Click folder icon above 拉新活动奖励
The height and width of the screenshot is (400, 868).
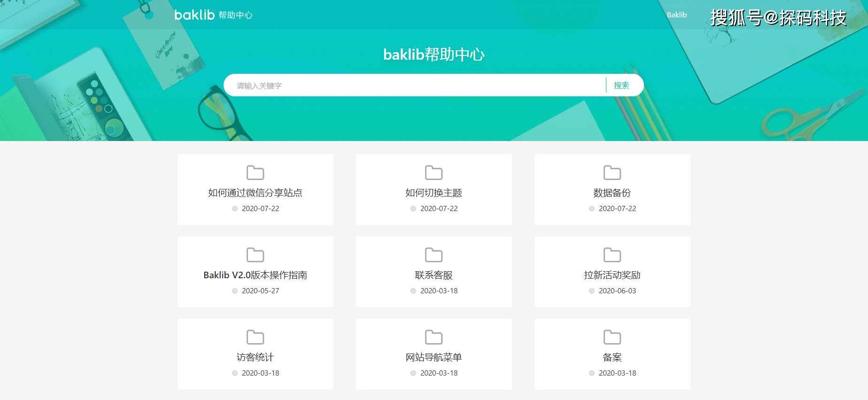[612, 255]
